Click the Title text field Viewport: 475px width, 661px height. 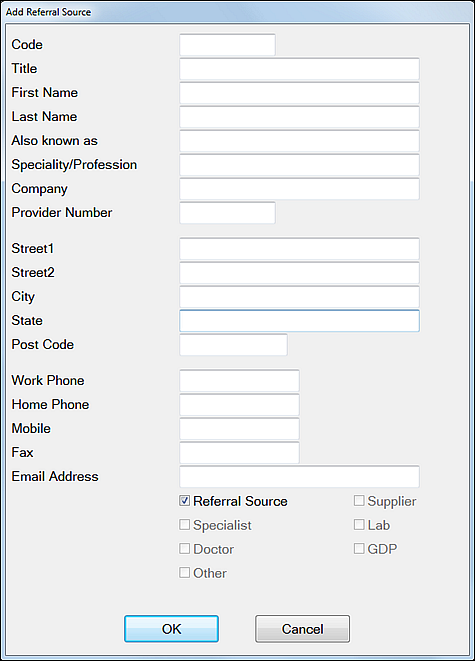click(x=299, y=69)
